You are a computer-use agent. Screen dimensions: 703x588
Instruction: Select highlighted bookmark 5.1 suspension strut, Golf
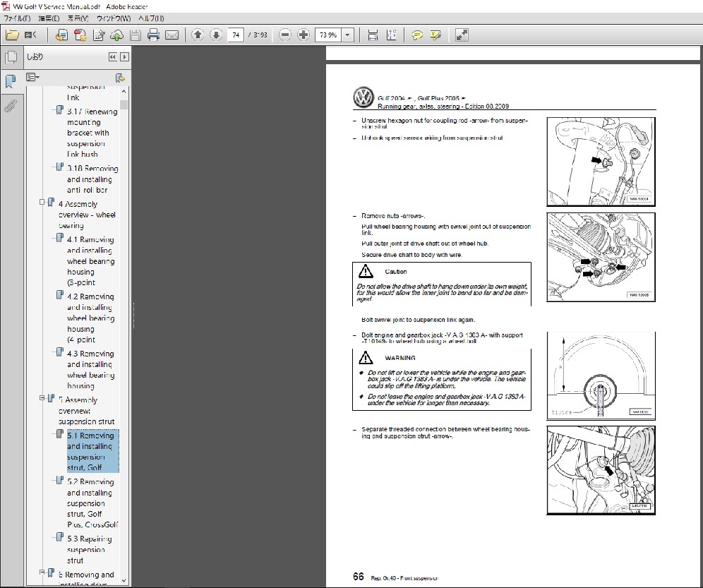coord(92,451)
